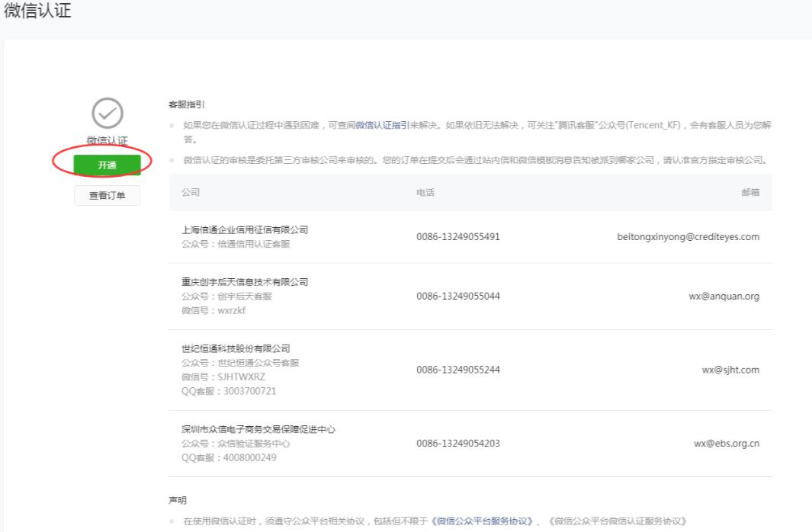
Task: Select the 深圳市众信电子商务交易保障促进中心 company name
Action: click(258, 429)
